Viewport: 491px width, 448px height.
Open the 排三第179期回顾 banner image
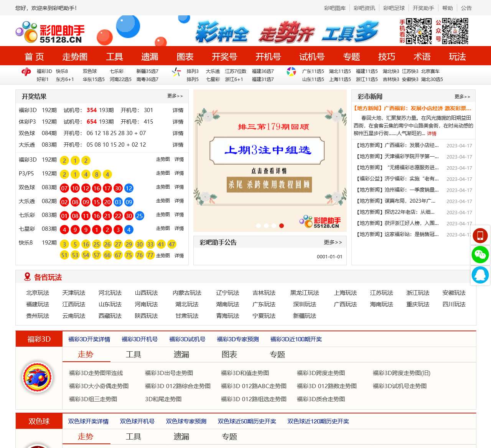(270, 161)
